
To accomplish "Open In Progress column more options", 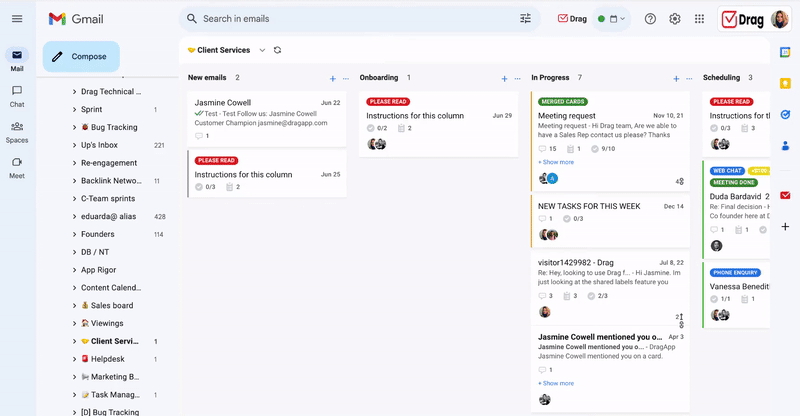I will pyautogui.click(x=689, y=79).
